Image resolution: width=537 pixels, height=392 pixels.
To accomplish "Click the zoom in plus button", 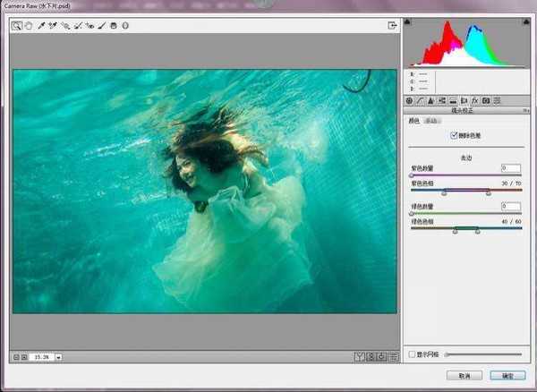I will click(25, 356).
